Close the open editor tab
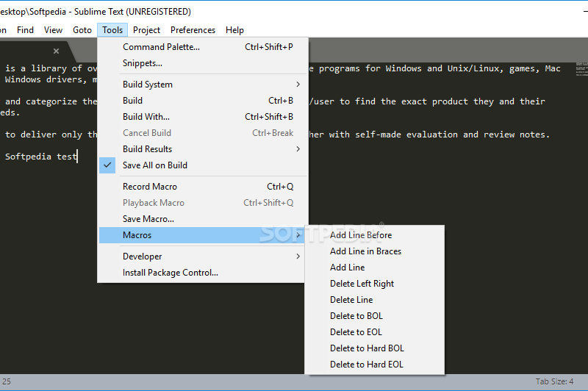 57,51
